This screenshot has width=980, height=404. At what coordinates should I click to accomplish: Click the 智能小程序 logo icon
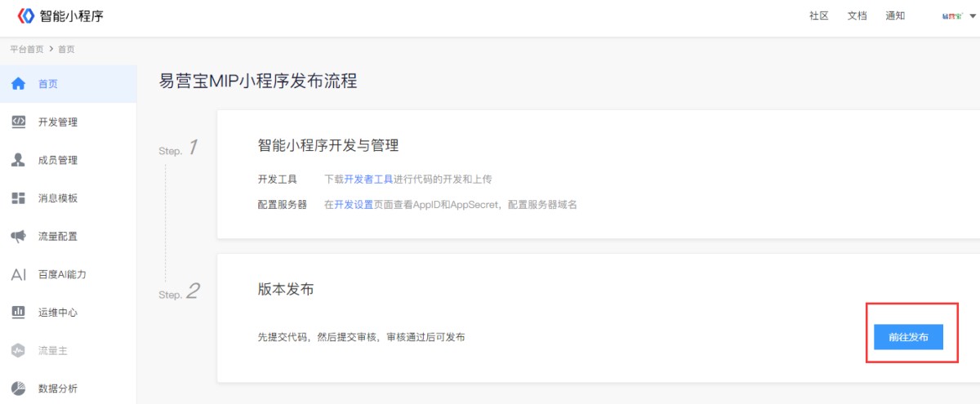[x=26, y=16]
